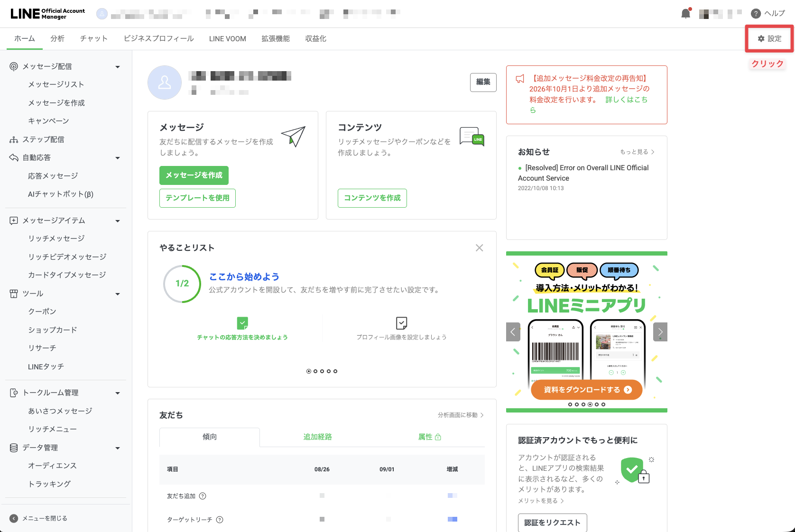795x532 pixels.
Task: Click the メニューを閉じる collapse arrow icon
Action: tap(14, 518)
